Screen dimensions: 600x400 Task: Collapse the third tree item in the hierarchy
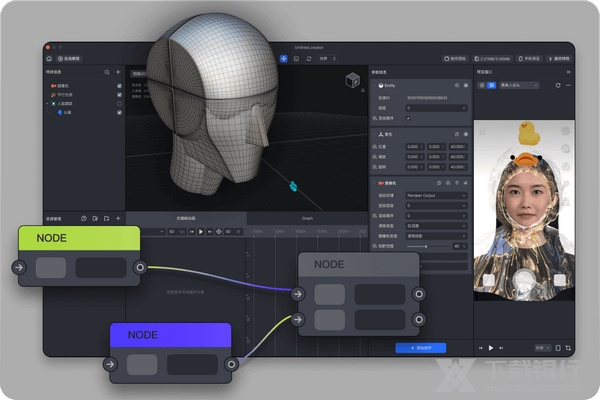[49, 103]
